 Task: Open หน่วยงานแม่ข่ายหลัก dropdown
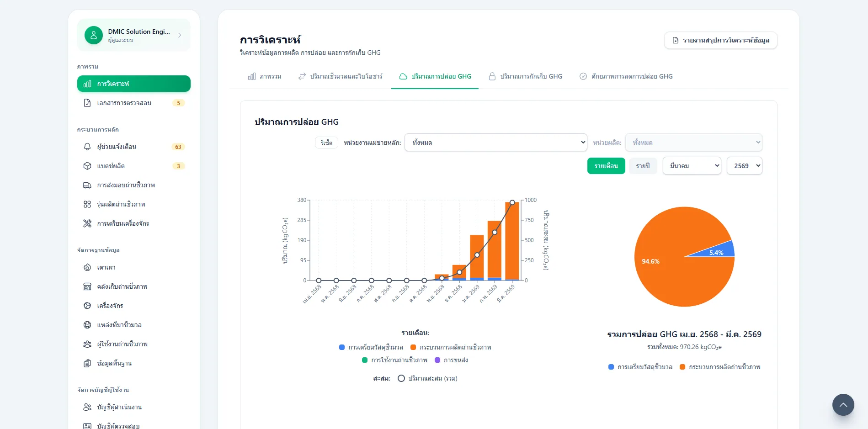click(495, 143)
